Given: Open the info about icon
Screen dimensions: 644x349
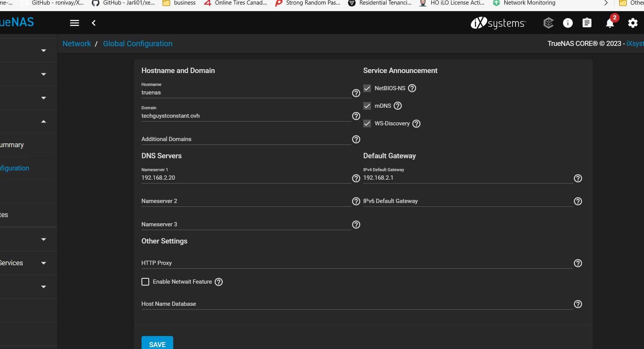Looking at the screenshot, I should (x=568, y=23).
